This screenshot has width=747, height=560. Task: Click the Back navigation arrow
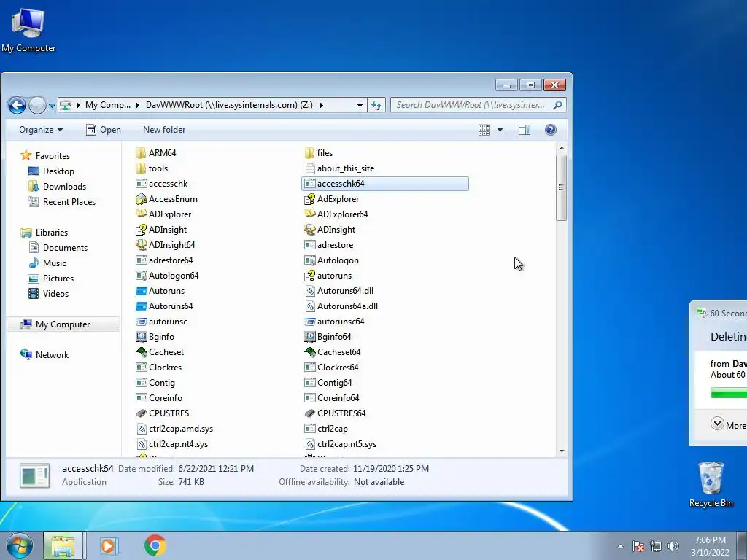[18, 105]
